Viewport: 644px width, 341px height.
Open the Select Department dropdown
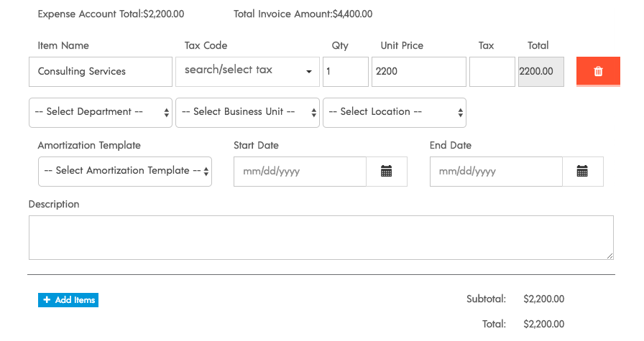(101, 113)
